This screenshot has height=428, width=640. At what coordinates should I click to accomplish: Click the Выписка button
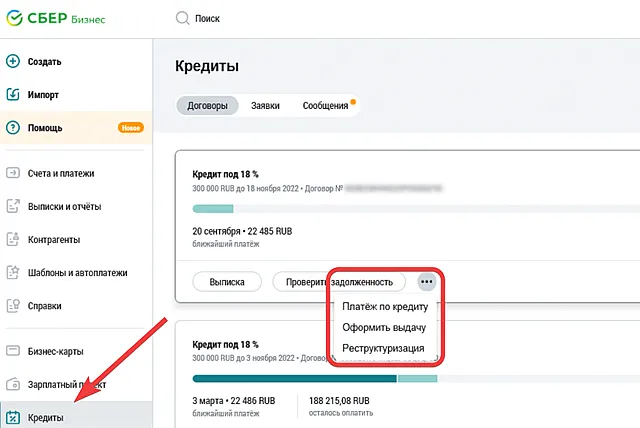pyautogui.click(x=227, y=282)
